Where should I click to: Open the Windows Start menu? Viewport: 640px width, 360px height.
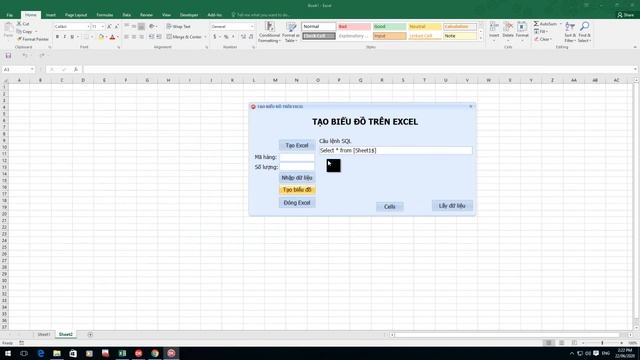(8, 353)
